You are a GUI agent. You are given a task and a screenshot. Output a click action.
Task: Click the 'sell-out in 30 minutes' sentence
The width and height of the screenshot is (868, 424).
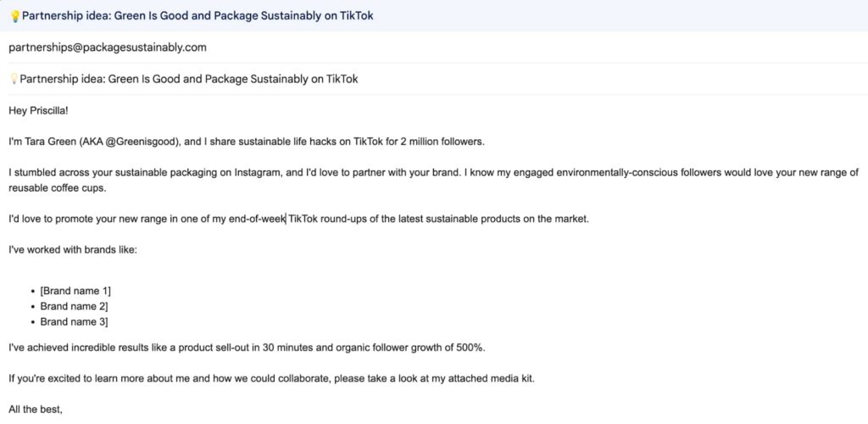(247, 349)
